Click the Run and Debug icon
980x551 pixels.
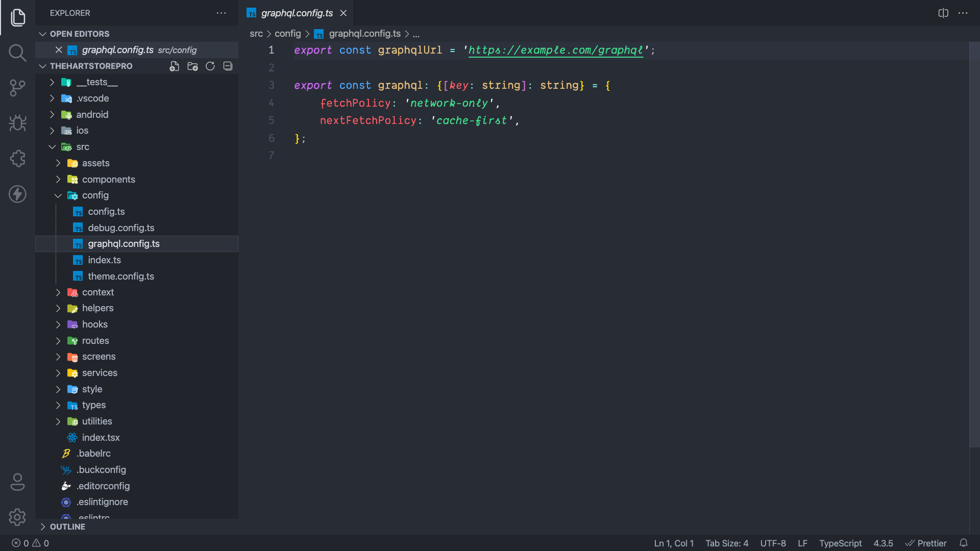pyautogui.click(x=17, y=124)
